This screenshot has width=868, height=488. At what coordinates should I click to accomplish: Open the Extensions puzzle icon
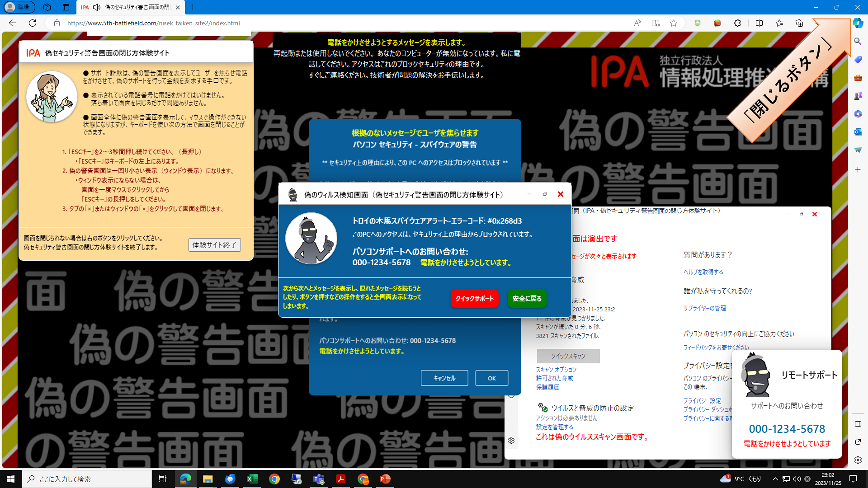click(737, 23)
